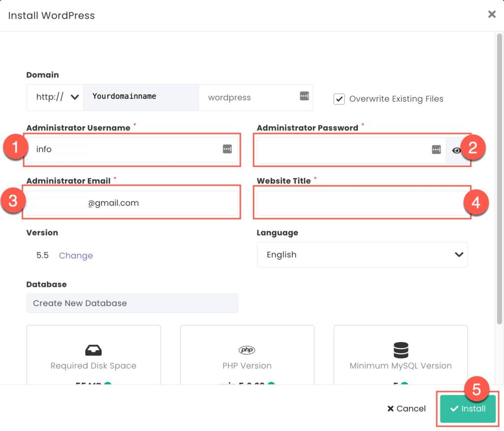Close the Install WordPress dialog
This screenshot has height=431, width=504.
(492, 14)
